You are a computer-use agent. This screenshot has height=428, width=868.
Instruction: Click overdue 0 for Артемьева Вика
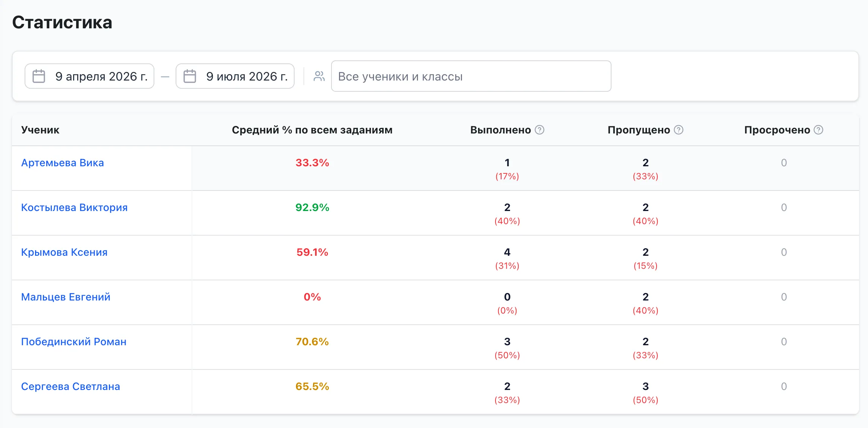tap(784, 163)
